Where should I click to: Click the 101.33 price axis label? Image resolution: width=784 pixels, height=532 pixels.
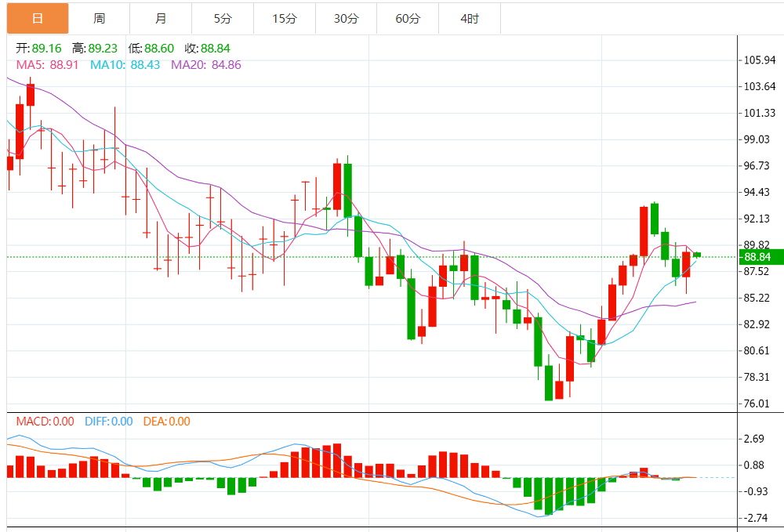pyautogui.click(x=760, y=113)
